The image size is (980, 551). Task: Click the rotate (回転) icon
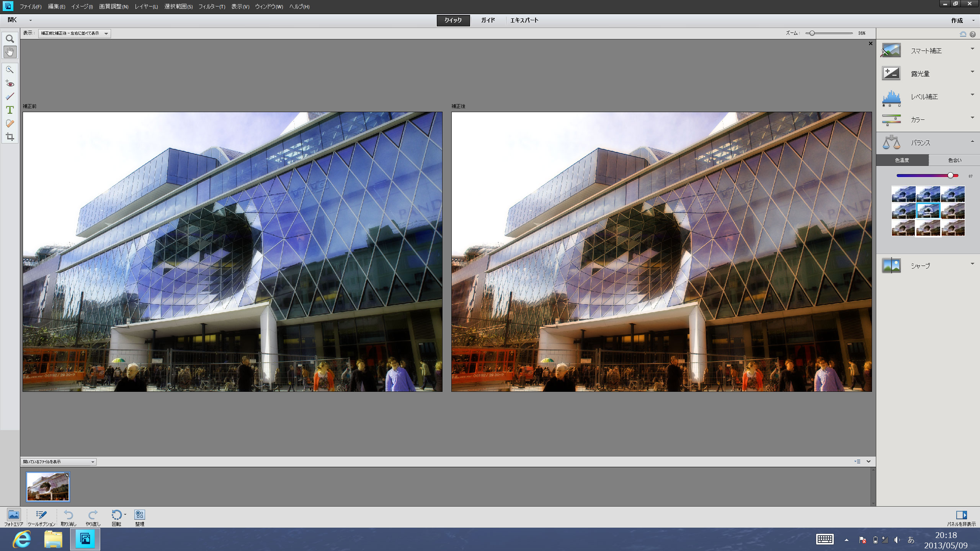pos(116,515)
